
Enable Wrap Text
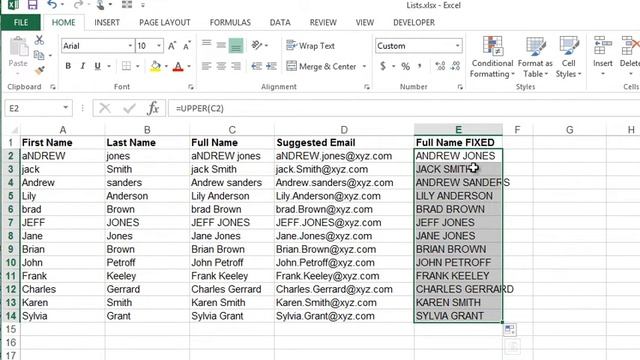(x=310, y=46)
